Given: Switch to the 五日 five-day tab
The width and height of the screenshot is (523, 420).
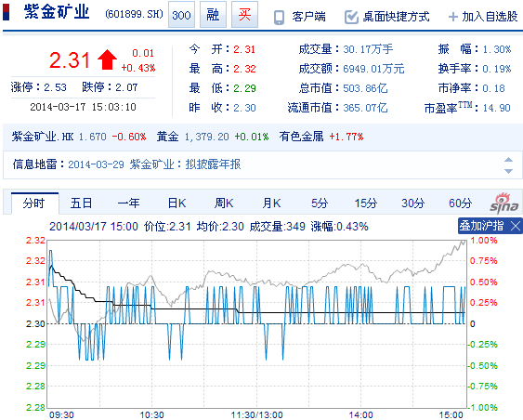Looking at the screenshot, I should [x=81, y=203].
